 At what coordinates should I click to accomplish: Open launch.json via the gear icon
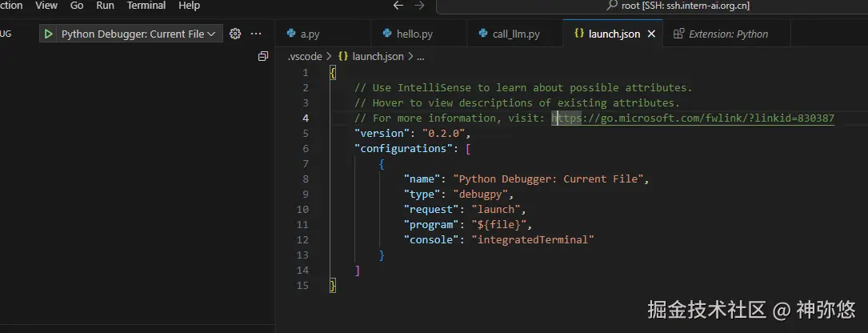click(235, 34)
